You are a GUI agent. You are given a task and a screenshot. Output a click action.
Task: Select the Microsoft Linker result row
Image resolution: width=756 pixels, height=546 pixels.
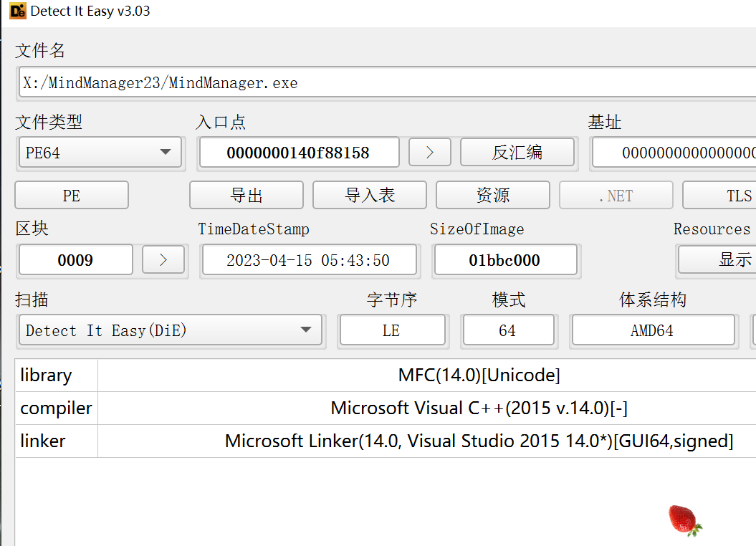click(x=479, y=441)
